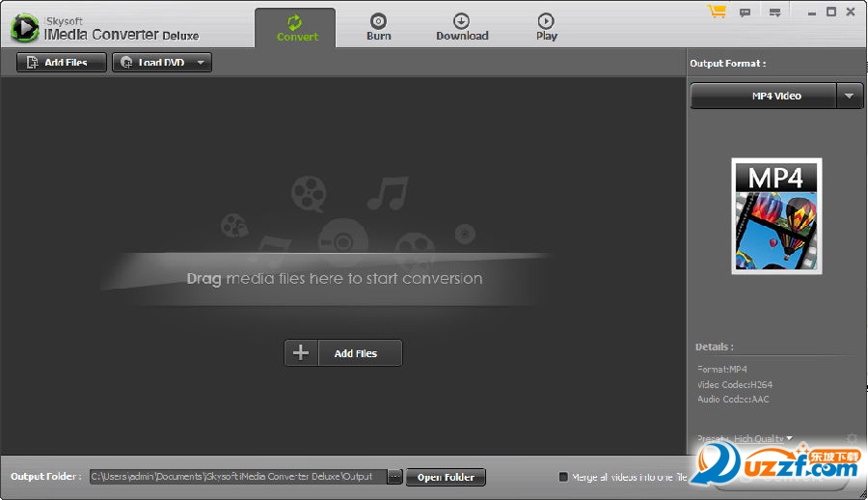Image resolution: width=868 pixels, height=500 pixels.
Task: Click the output folder path field
Action: [x=238, y=477]
